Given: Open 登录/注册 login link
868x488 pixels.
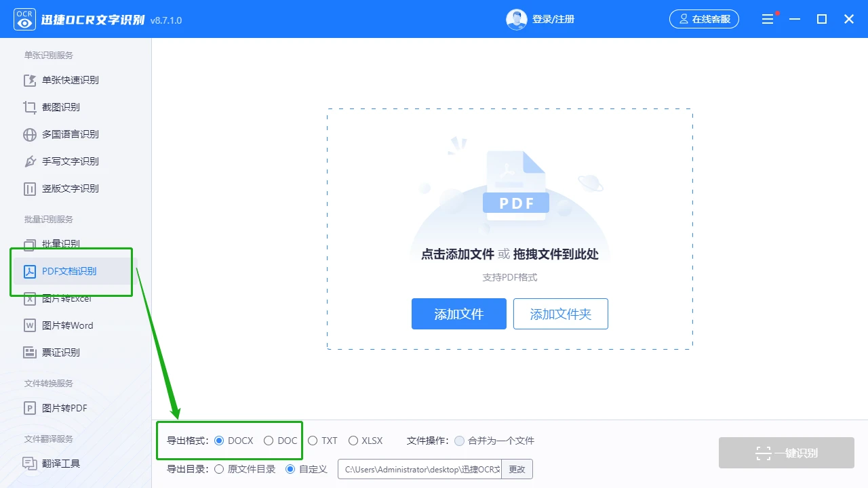Looking at the screenshot, I should [x=553, y=19].
